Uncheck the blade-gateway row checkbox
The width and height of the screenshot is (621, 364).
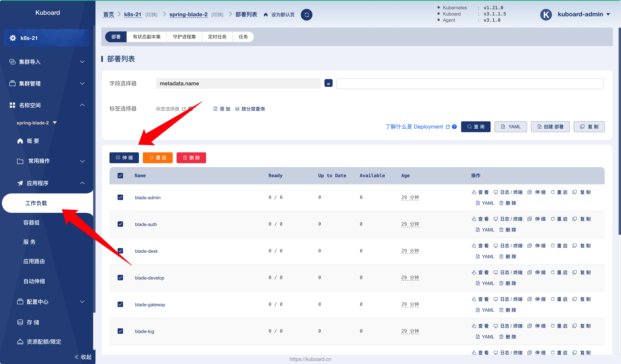point(120,304)
